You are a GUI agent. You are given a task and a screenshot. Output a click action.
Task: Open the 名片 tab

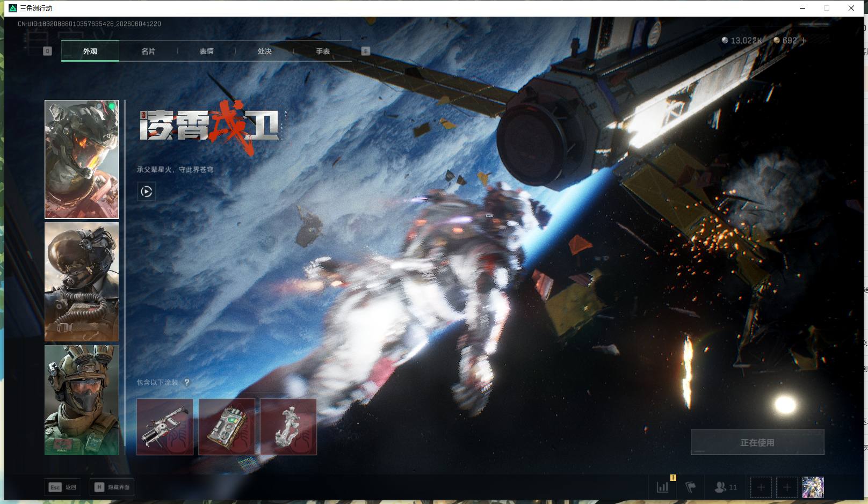click(x=148, y=51)
